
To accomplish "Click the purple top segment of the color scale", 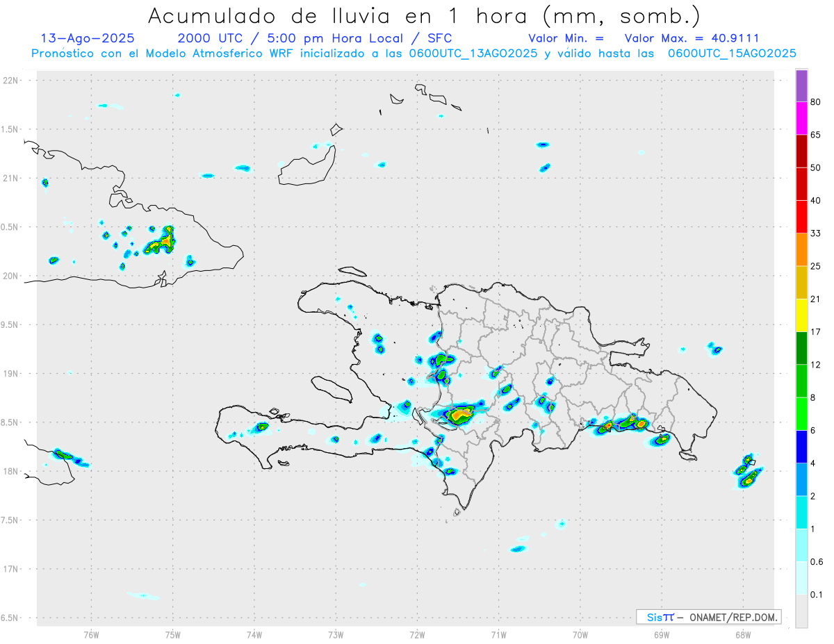I will [801, 86].
